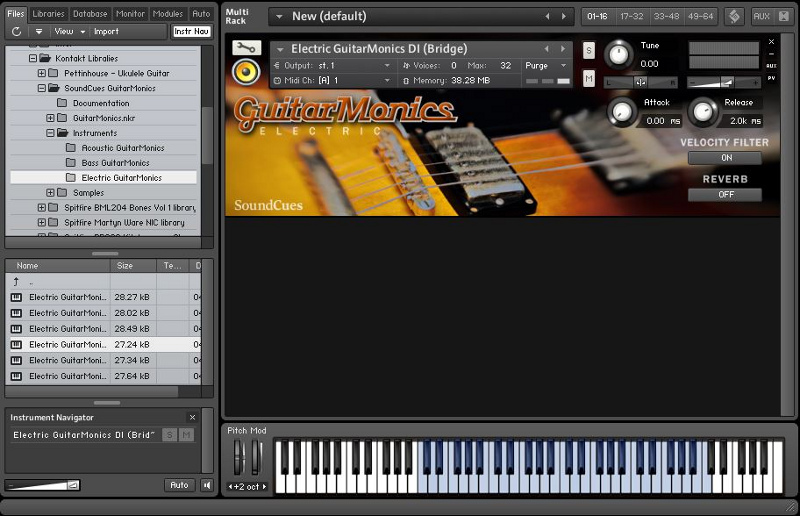Click the Attack knob
The height and width of the screenshot is (516, 800).
622,112
